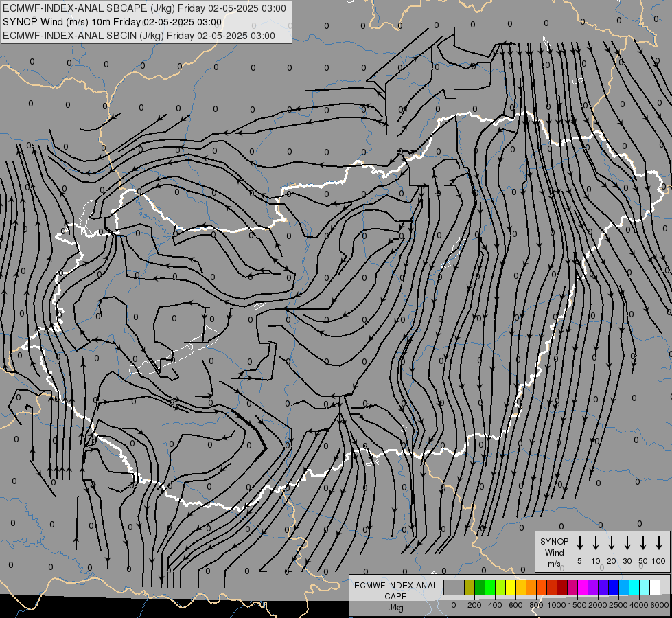Pick the dark green CAPE swatch
Image resolution: width=672 pixels, height=618 pixels.
480,587
